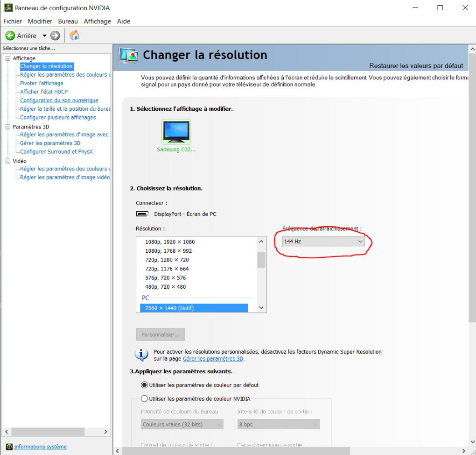476x455 pixels.
Task: Open Afficher l'état HDCP task
Action: pos(44,92)
